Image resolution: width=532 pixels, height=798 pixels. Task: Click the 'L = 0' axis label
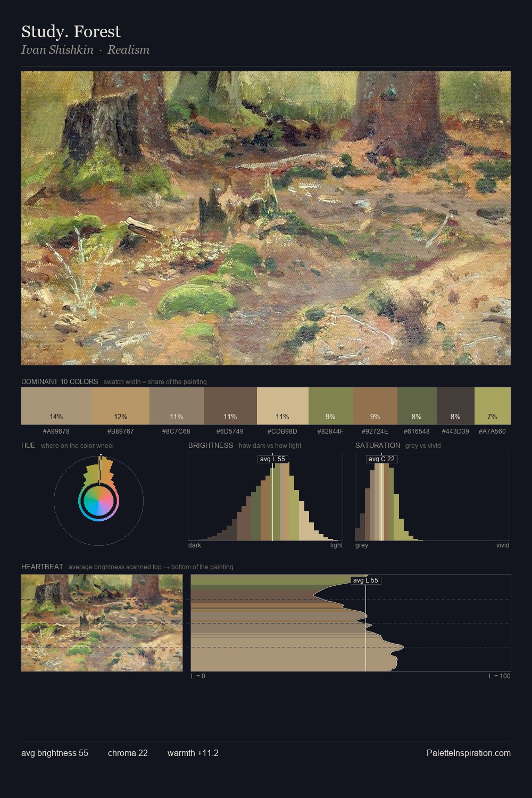point(198,676)
